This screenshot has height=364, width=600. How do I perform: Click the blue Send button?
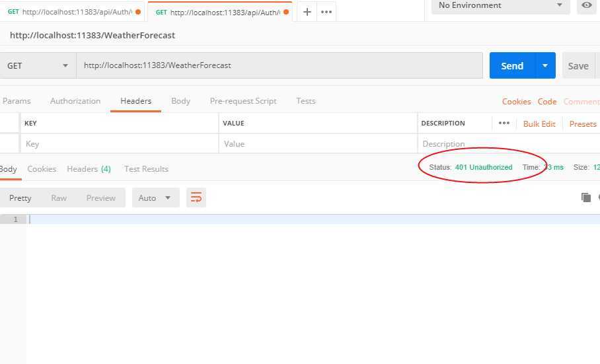512,65
